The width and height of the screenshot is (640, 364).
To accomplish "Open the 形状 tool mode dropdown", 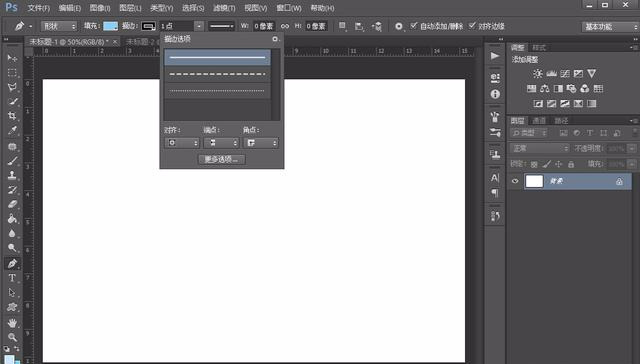I will coord(59,27).
